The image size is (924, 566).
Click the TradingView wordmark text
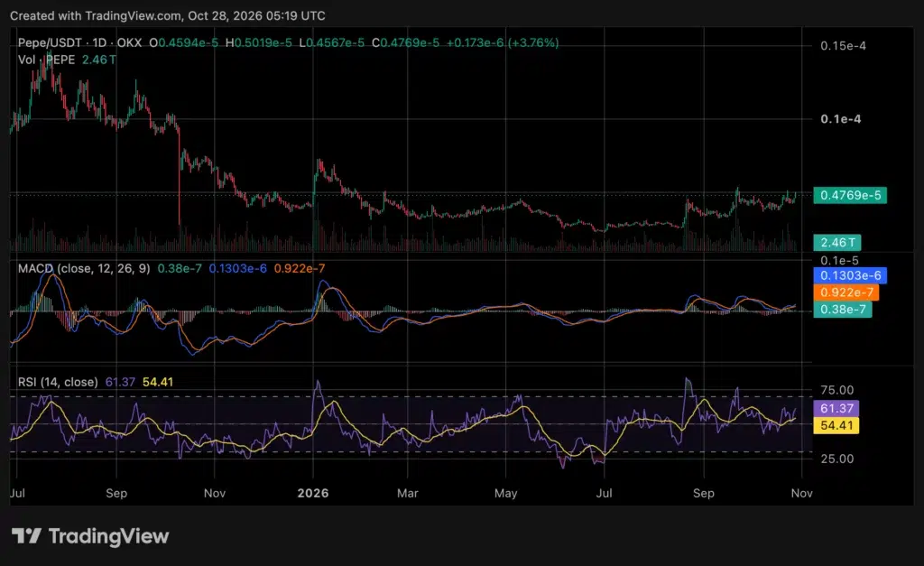pos(108,536)
